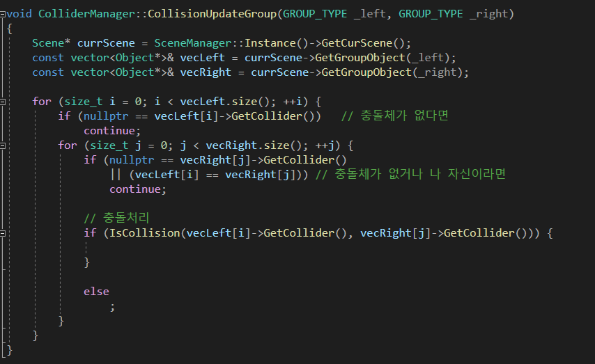This screenshot has height=364, width=595.
Task: Click the first continue statement
Action: click(x=109, y=131)
